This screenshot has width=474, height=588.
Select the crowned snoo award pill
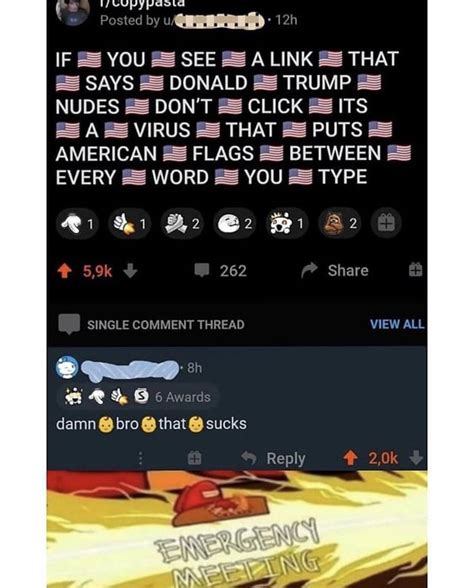point(287,224)
